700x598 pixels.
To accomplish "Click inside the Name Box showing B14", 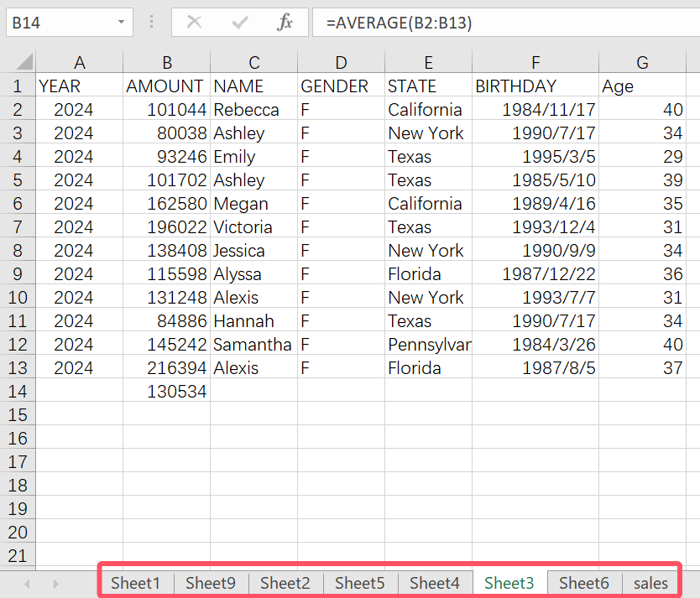I will tap(59, 23).
